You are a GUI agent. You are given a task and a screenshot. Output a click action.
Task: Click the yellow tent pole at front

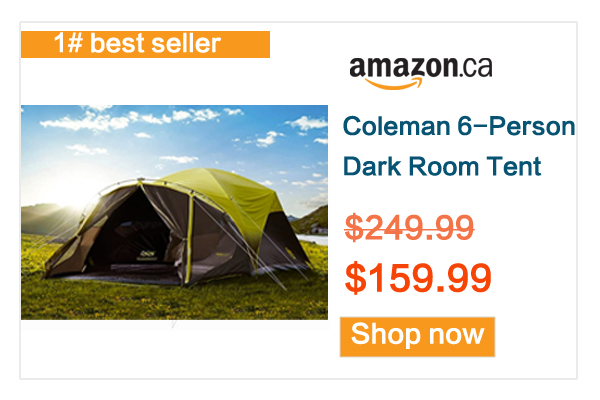[189, 239]
